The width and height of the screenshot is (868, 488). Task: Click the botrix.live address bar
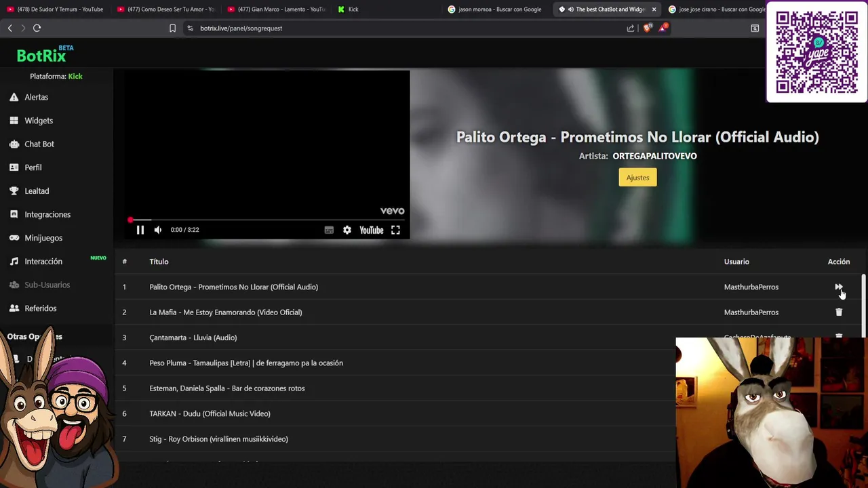click(407, 28)
